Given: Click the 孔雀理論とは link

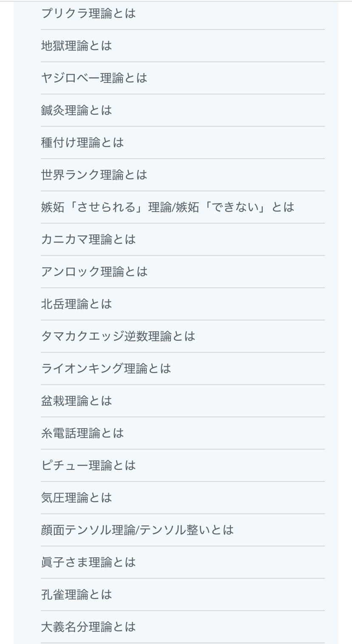Looking at the screenshot, I should (x=77, y=595).
